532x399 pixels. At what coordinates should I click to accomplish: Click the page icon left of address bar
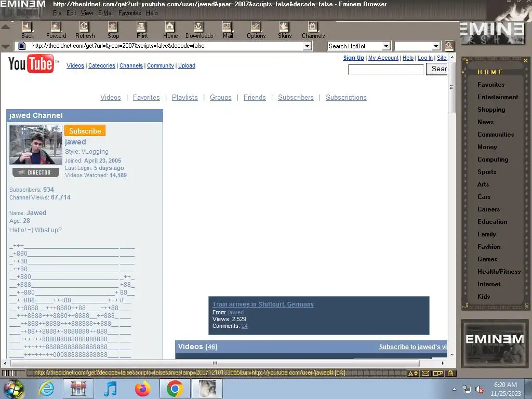[22, 46]
